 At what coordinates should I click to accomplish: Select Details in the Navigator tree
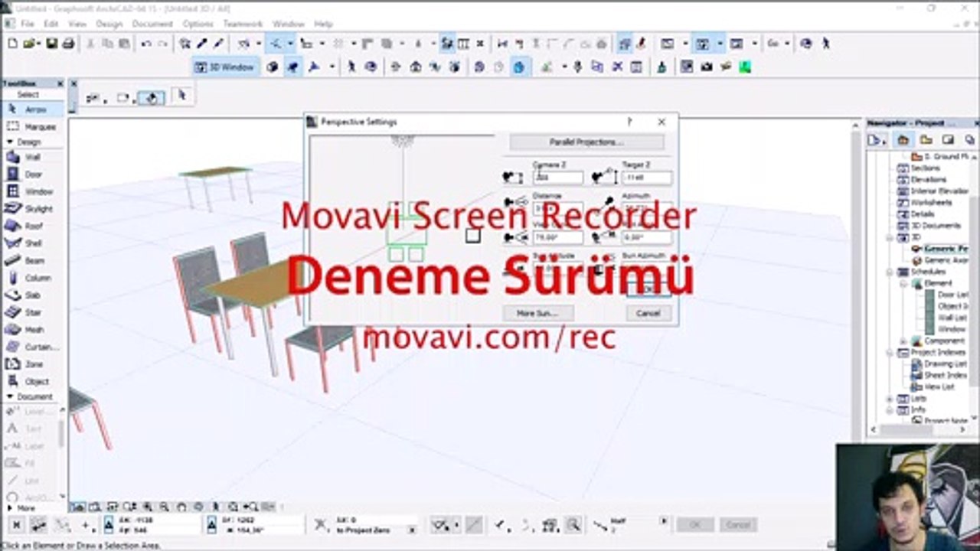922,214
